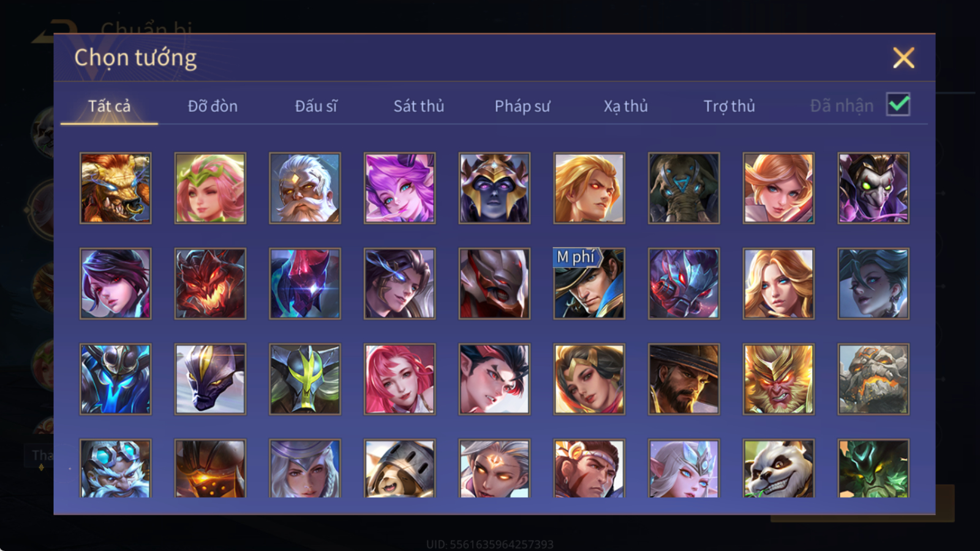Close the Chọn tướng dialog
This screenshot has height=551, width=980.
pos(903,58)
